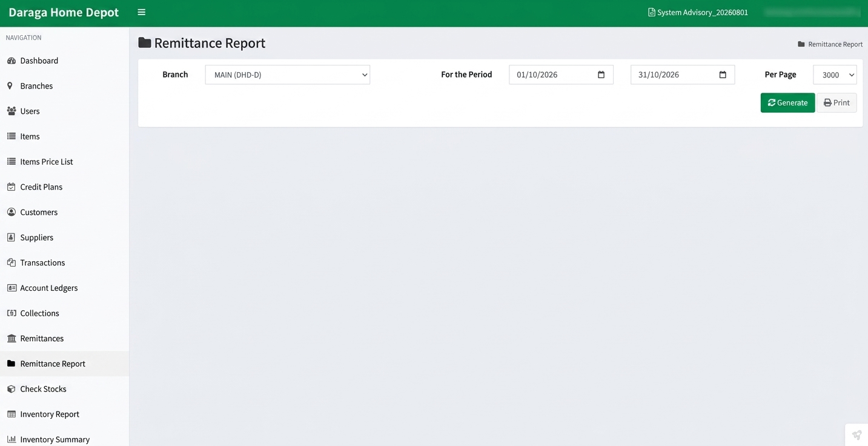Click the rocket icon at bottom corner
The width and height of the screenshot is (868, 446).
coord(856,435)
